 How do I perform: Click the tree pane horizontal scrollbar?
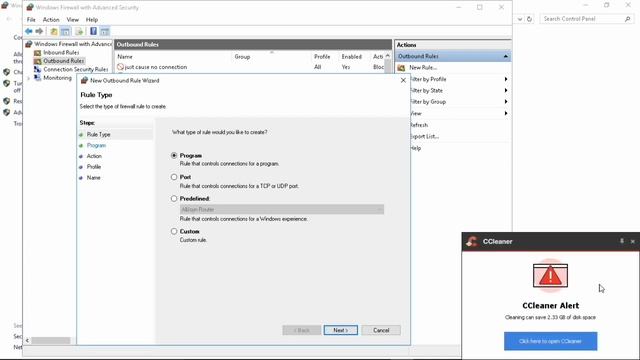51,340
